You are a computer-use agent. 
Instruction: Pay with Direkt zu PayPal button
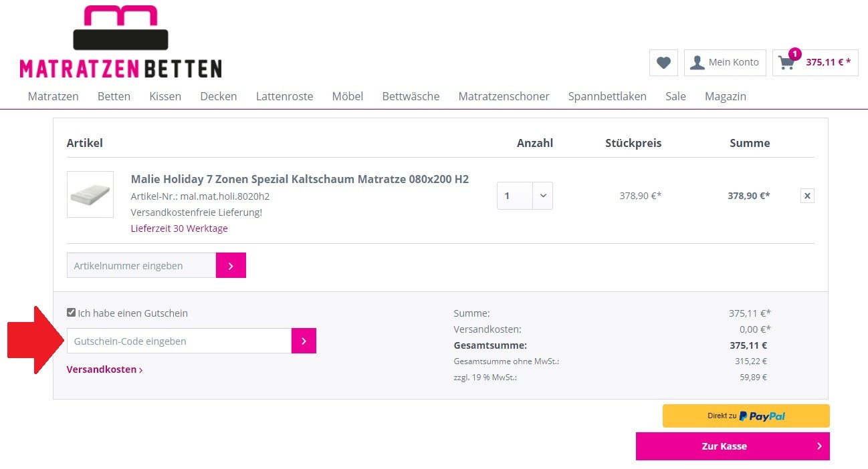coord(746,416)
